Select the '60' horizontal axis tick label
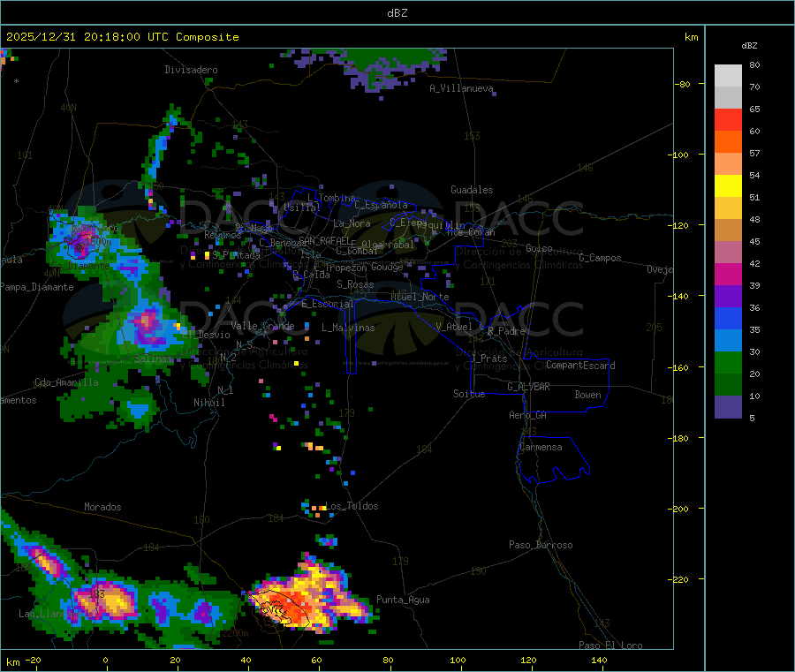Viewport: 795px width, 672px height. (316, 660)
